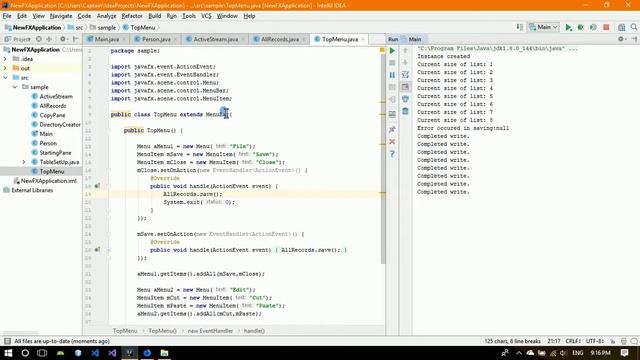Select External Libraries node

[32, 190]
